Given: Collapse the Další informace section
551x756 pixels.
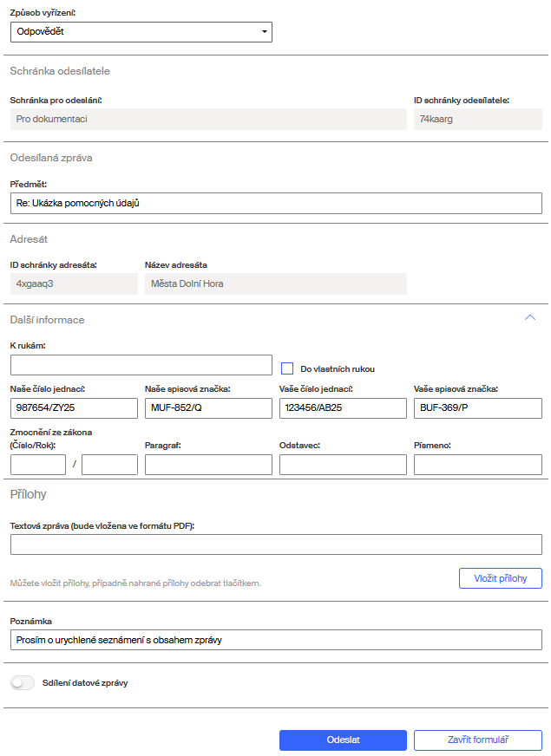Looking at the screenshot, I should pos(530,318).
